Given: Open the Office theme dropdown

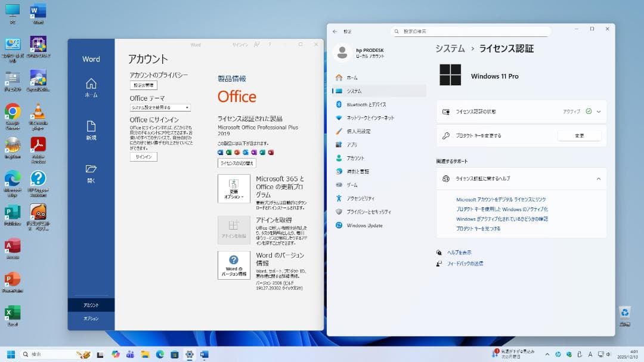Looking at the screenshot, I should tap(160, 107).
